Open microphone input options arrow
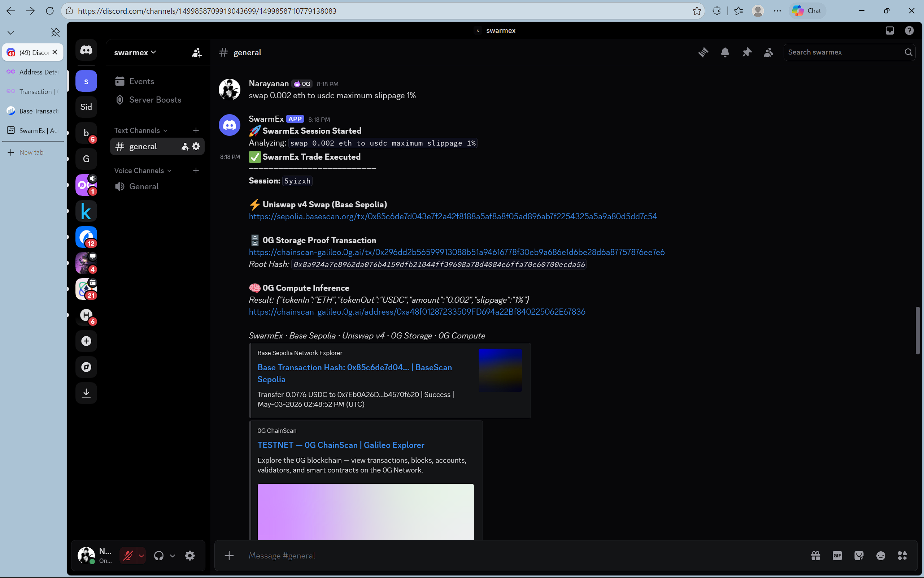Image resolution: width=924 pixels, height=578 pixels. pos(141,556)
